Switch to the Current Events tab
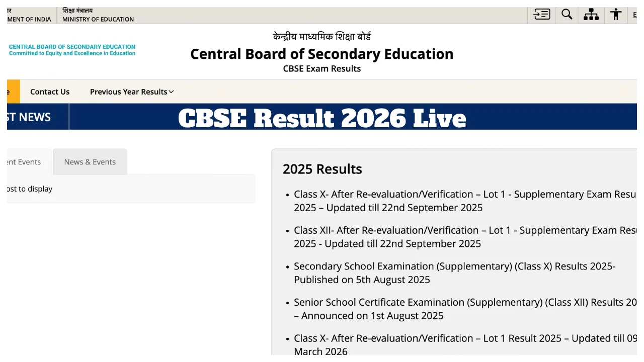This screenshot has height=362, width=644. (x=23, y=161)
